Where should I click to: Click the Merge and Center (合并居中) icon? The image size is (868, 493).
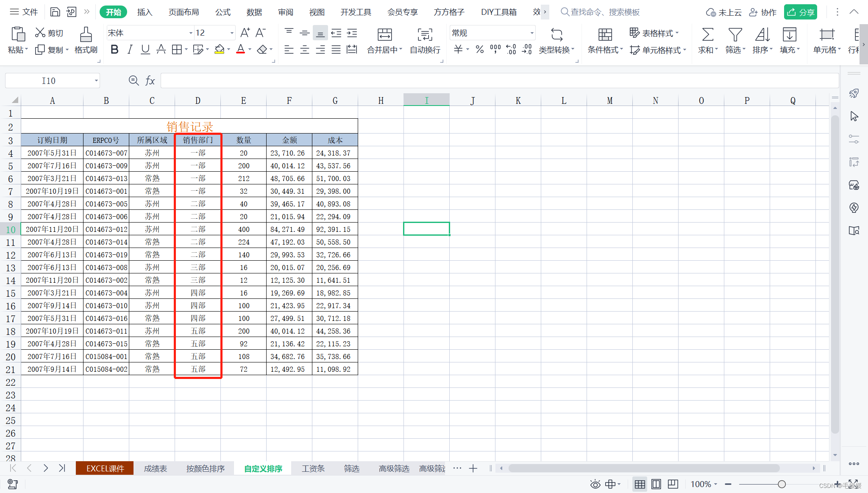coord(384,35)
